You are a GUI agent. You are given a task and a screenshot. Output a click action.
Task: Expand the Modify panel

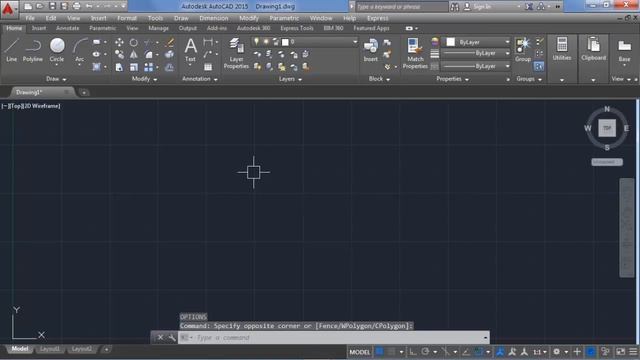click(x=144, y=79)
